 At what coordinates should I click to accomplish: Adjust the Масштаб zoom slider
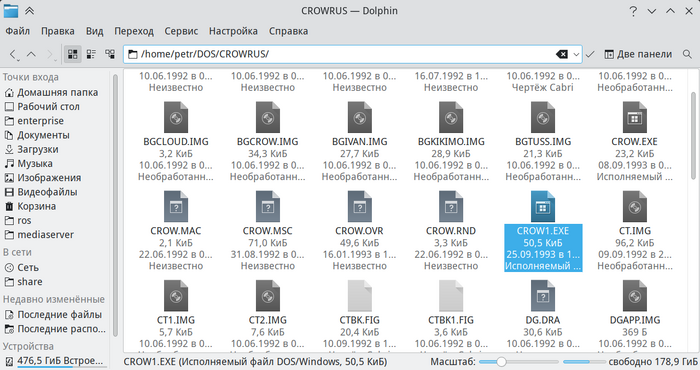pos(519,362)
